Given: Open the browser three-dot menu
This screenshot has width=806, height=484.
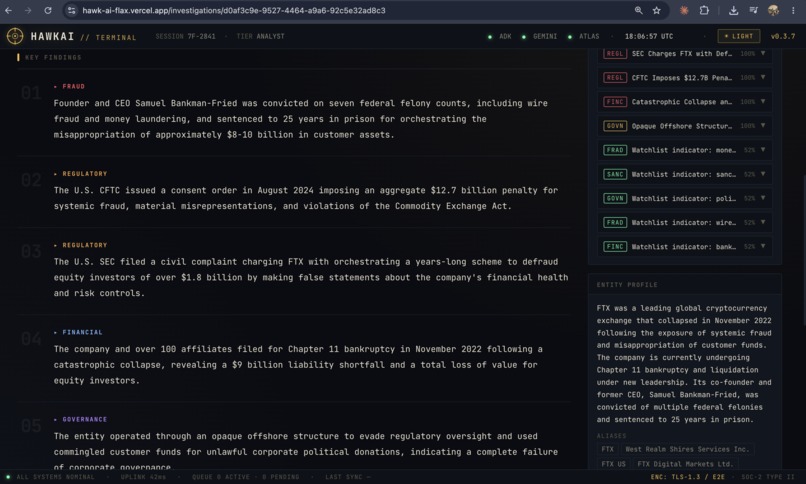Looking at the screenshot, I should 793,10.
